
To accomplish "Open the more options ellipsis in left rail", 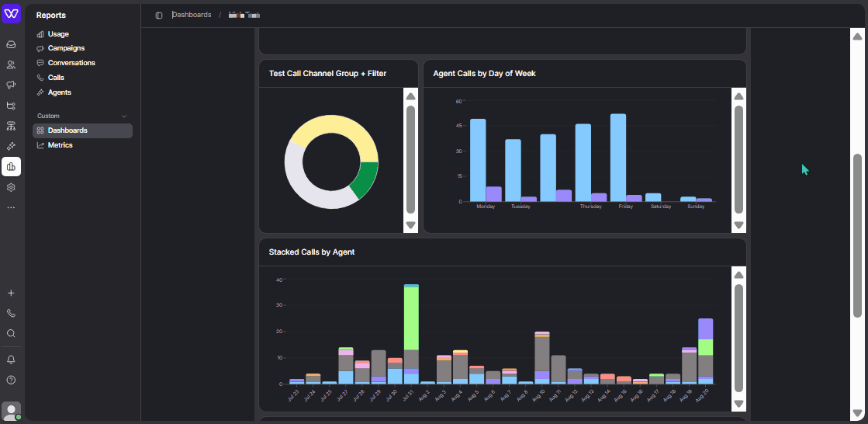I will 11,208.
